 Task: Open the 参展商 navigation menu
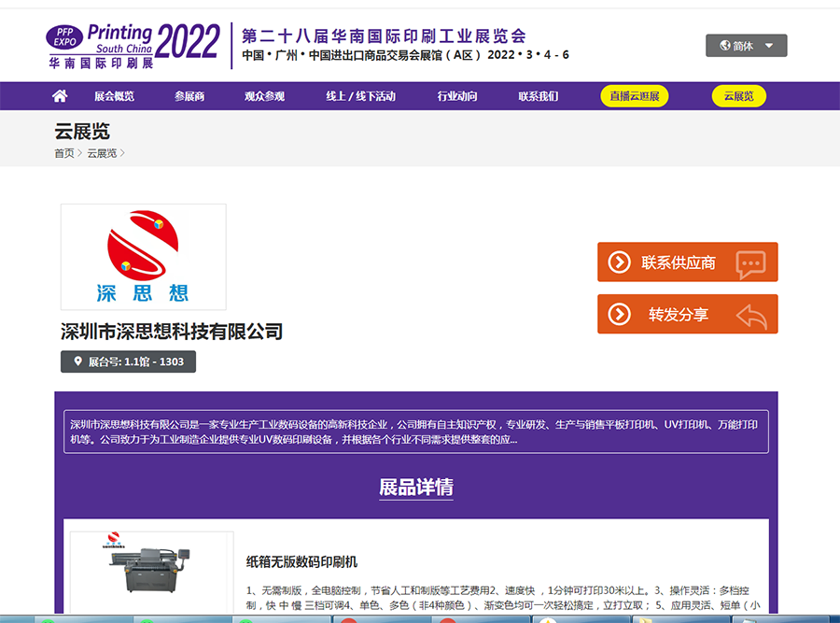tap(189, 96)
